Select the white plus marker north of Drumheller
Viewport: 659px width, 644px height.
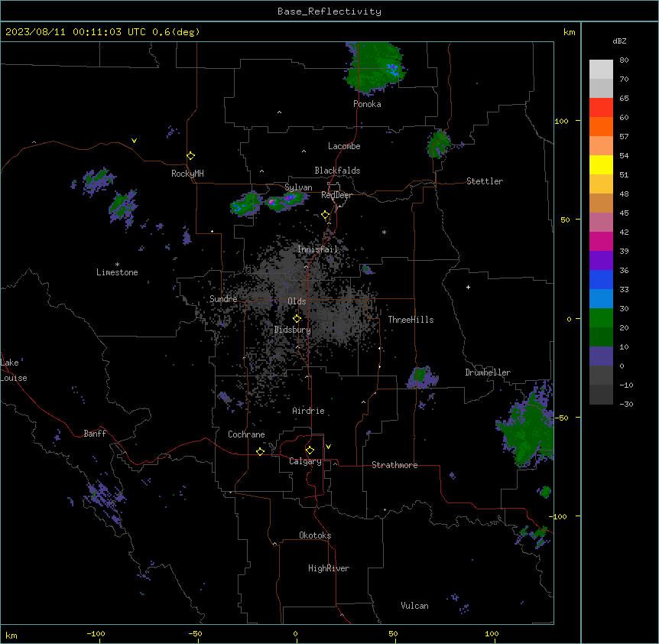pos(468,287)
